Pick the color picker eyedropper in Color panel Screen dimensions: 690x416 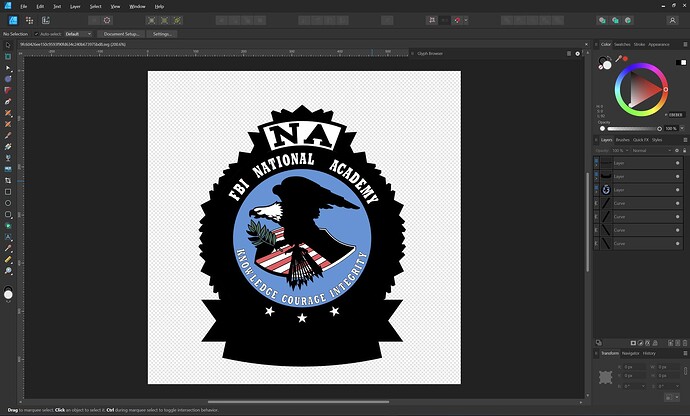coord(619,59)
